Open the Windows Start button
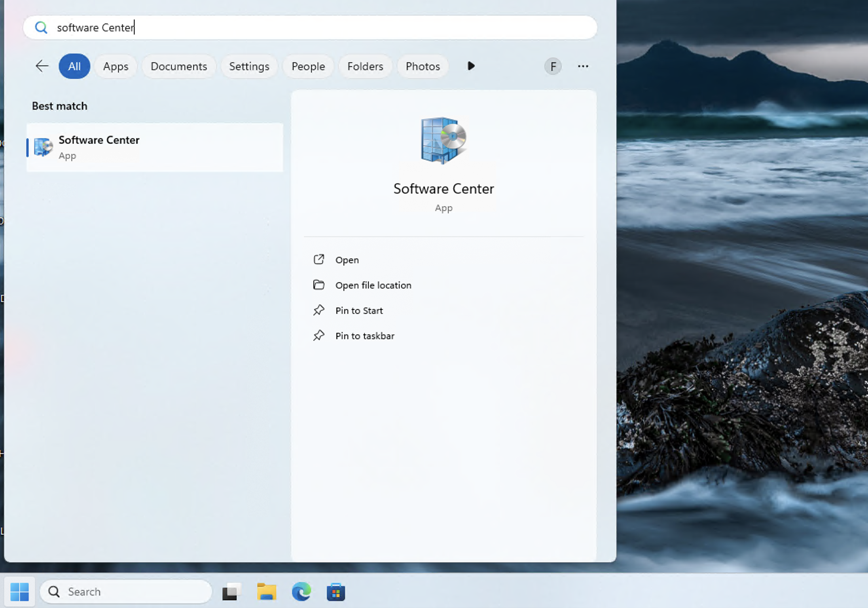 (19, 592)
